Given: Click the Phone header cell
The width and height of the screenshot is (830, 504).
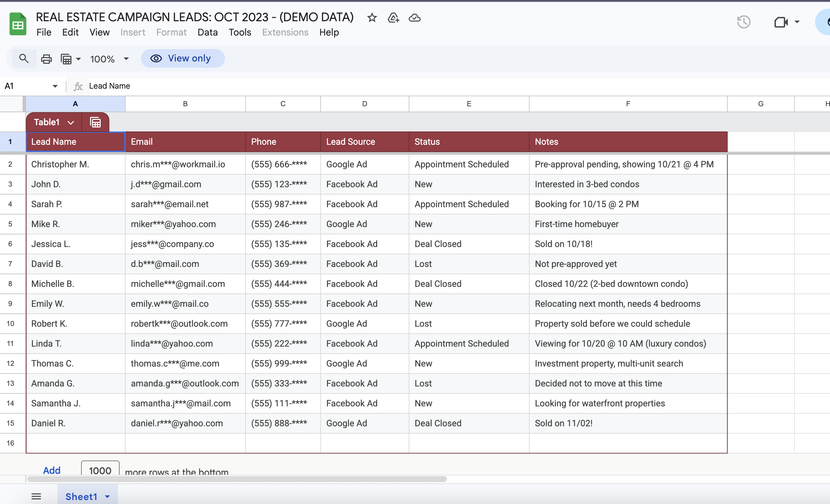Looking at the screenshot, I should pos(283,142).
